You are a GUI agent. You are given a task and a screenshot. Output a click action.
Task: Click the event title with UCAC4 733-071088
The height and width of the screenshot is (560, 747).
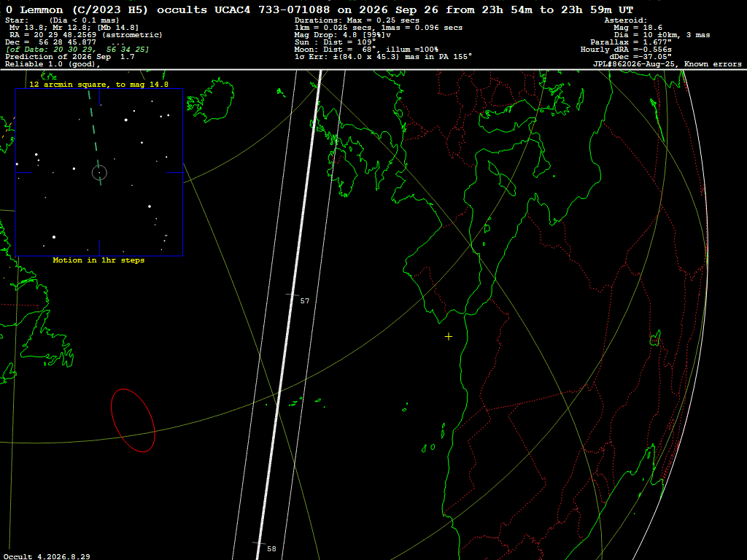tap(320, 10)
